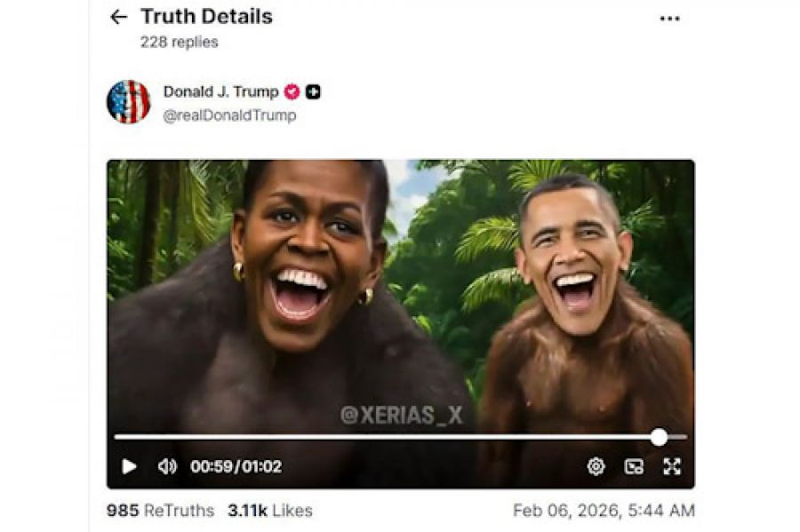The height and width of the screenshot is (532, 800).
Task: Click the red verified checkmark badge
Action: tap(292, 91)
